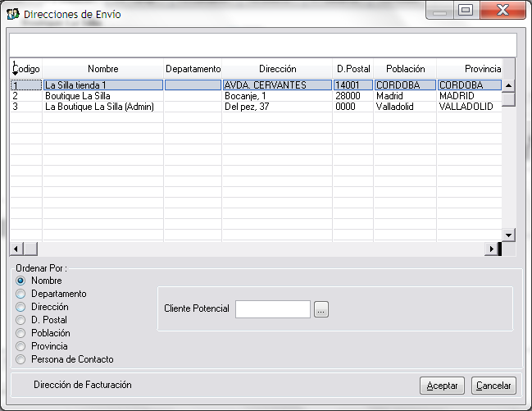Click the Cancelar button
532x411 pixels.
click(x=493, y=386)
